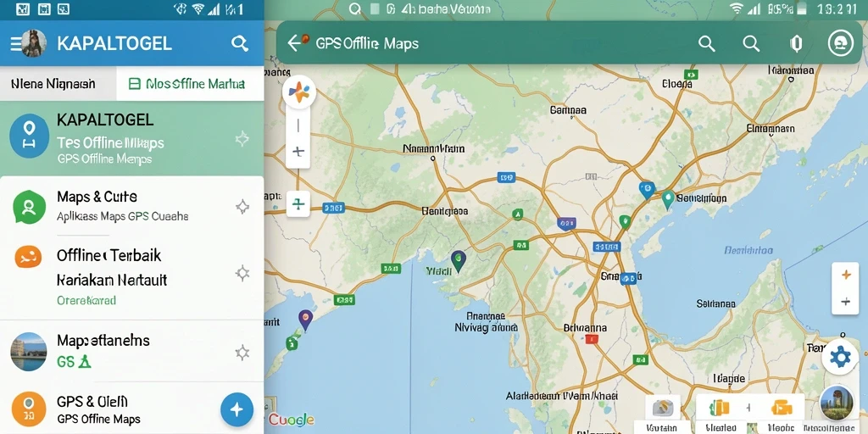This screenshot has width=868, height=434.
Task: Tap the red marker below Bdlvanna
Action: point(591,339)
